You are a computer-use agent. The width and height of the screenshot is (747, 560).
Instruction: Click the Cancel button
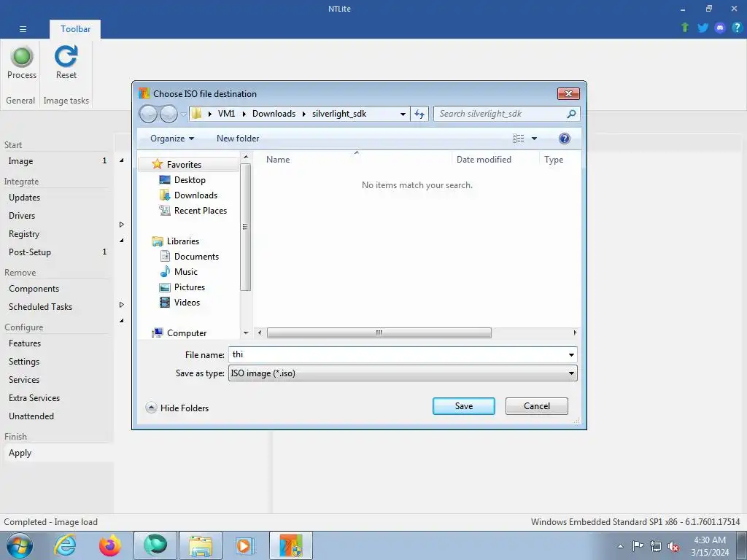[536, 406]
